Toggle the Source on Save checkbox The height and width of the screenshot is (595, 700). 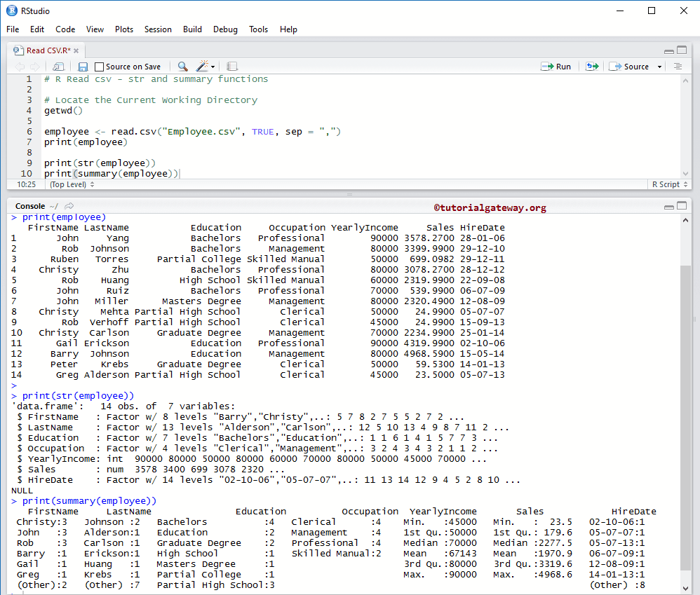[x=99, y=67]
